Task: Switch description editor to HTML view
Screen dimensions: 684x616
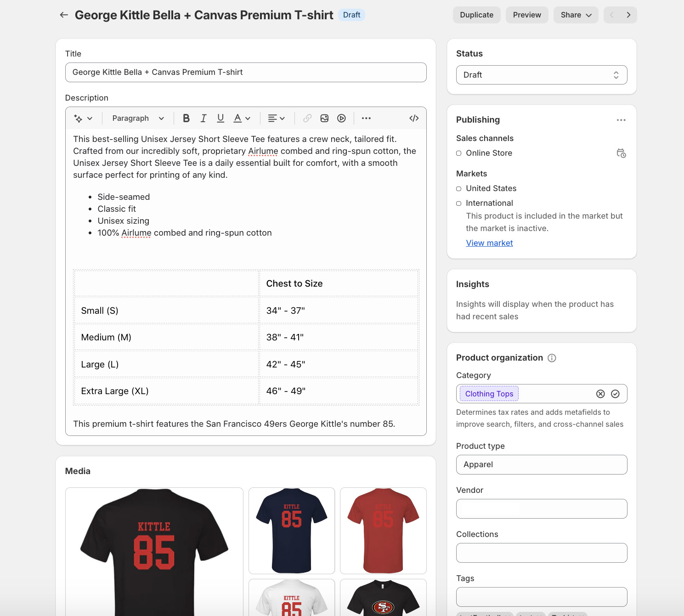Action: (x=414, y=119)
